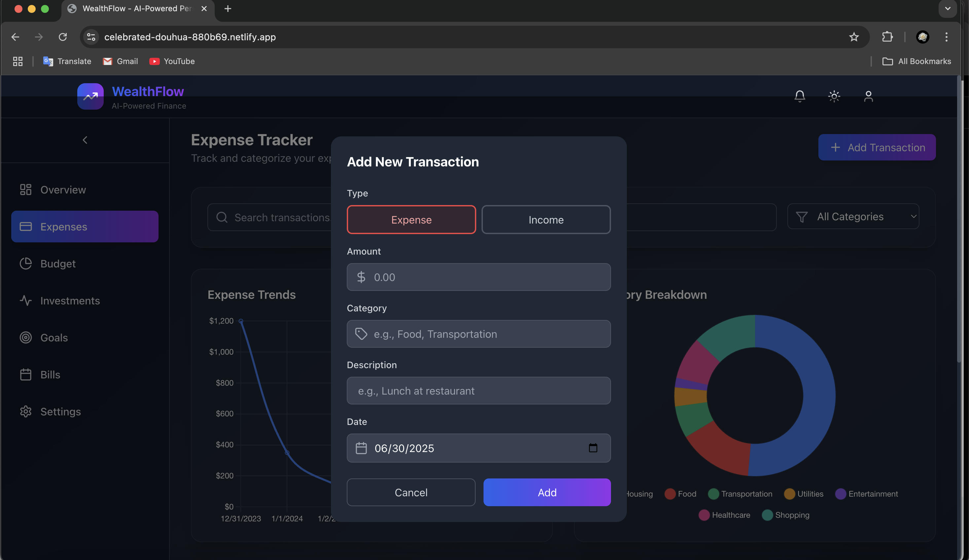Open Investments in the sidebar
The image size is (969, 560).
[70, 300]
